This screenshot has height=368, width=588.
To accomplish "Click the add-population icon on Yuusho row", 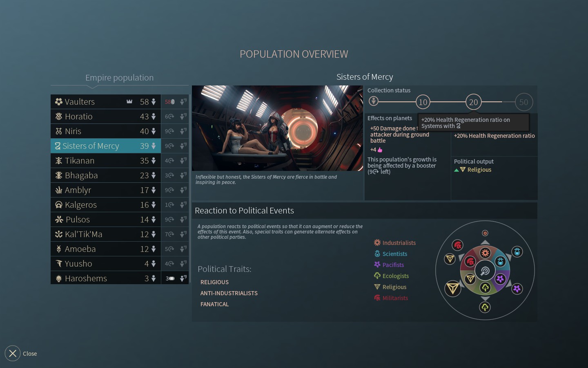I will 183,264.
